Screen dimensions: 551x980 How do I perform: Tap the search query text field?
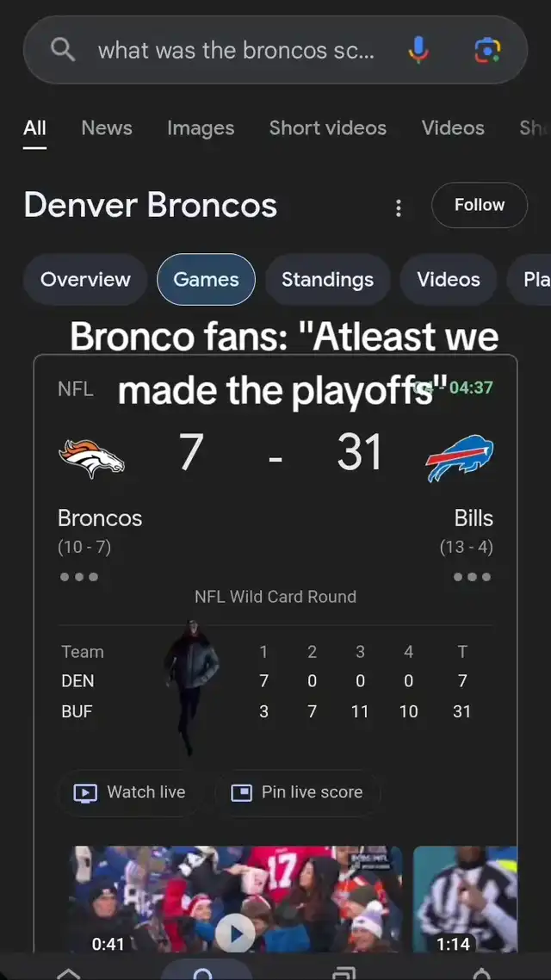click(x=236, y=50)
